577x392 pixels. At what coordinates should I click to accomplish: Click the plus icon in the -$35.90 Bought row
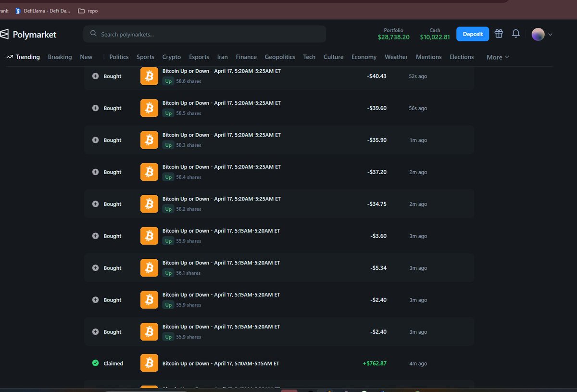[x=95, y=140]
